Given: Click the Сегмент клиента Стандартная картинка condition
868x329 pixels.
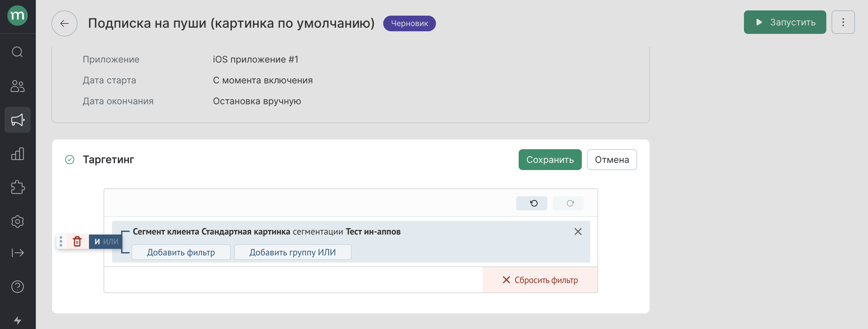Looking at the screenshot, I should (267, 232).
